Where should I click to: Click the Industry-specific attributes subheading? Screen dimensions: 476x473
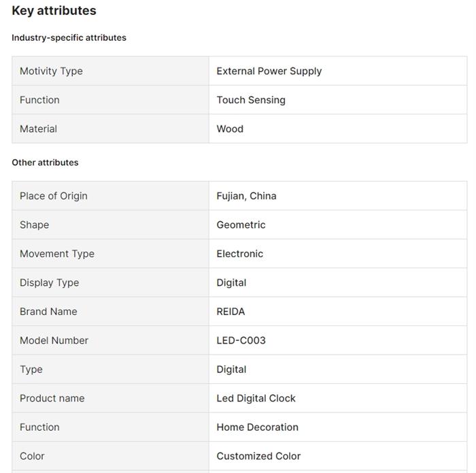click(x=69, y=37)
